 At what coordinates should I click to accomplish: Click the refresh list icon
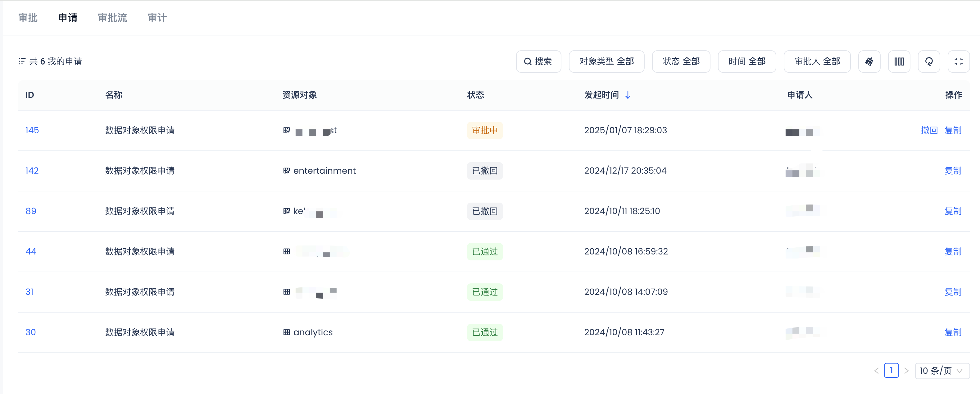pos(929,61)
